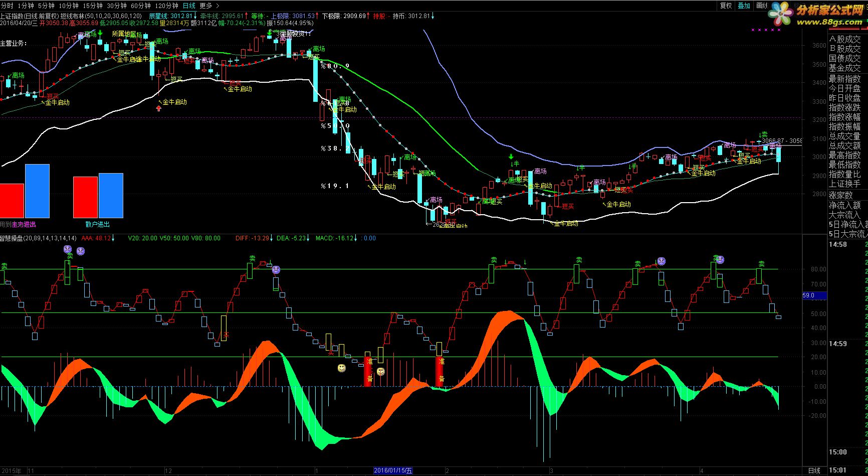The height and width of the screenshot is (476, 868).
Task: Click the MACD -16.12 readout
Action: [335, 238]
